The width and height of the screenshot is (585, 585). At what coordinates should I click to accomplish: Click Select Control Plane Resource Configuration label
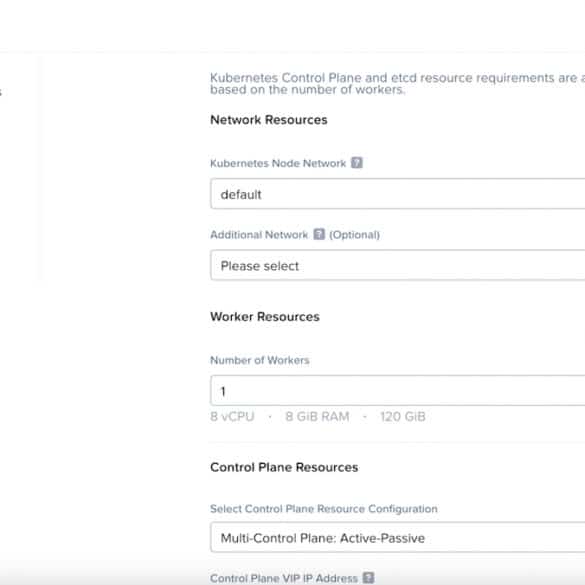point(324,509)
